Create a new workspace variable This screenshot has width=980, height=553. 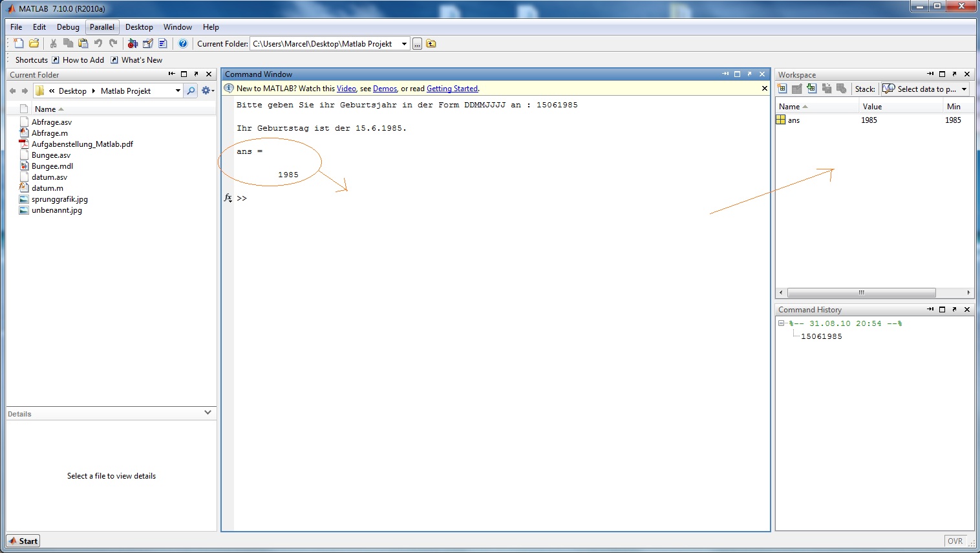(782, 89)
